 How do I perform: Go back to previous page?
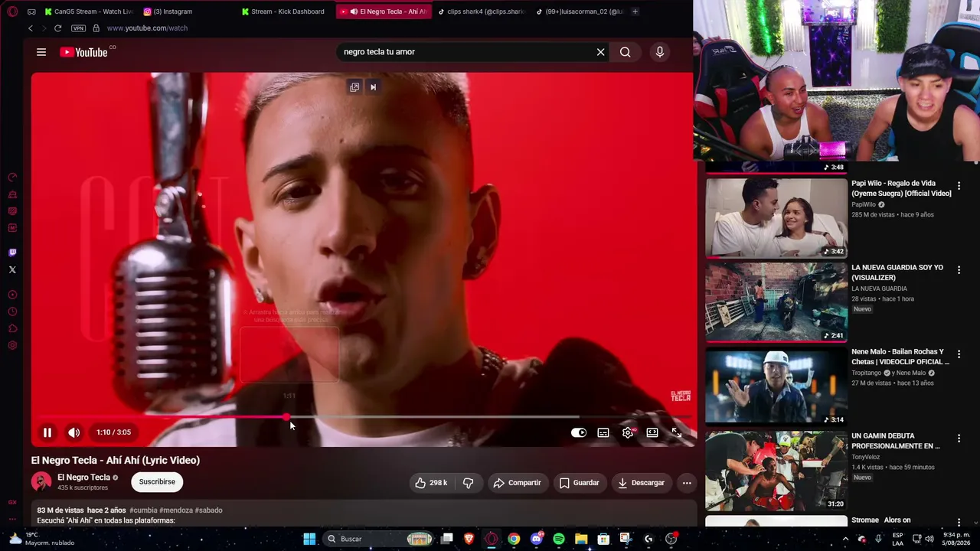click(31, 28)
